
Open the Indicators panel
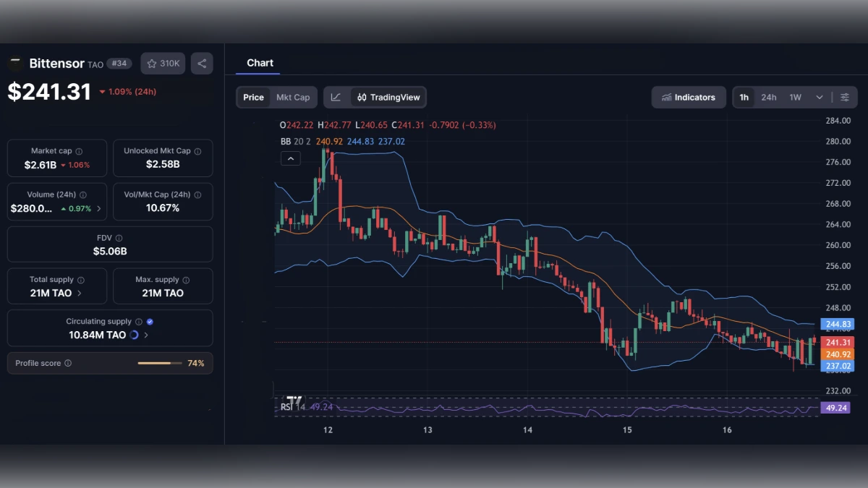688,97
